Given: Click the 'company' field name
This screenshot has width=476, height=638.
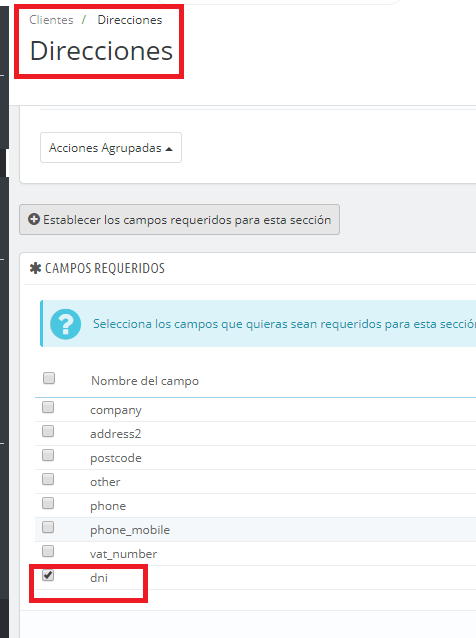Looking at the screenshot, I should coord(116,410).
